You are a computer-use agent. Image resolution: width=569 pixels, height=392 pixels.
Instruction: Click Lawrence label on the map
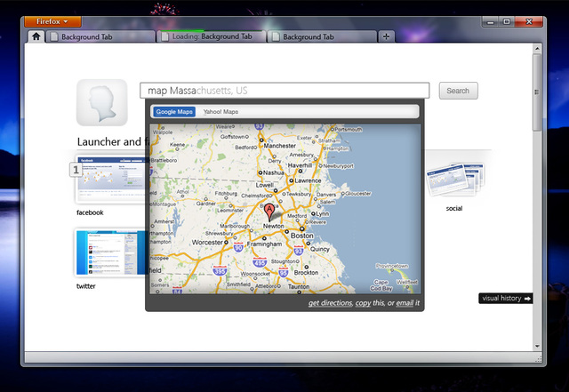pos(309,180)
